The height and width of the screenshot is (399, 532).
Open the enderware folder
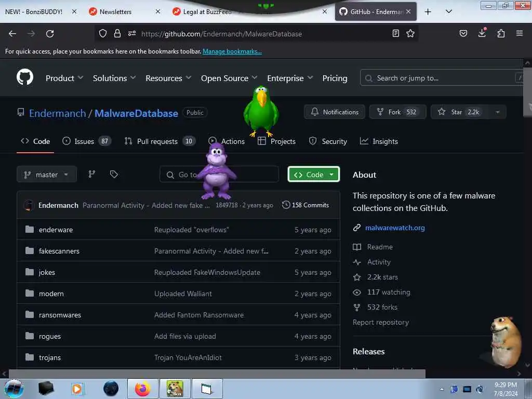click(x=56, y=230)
